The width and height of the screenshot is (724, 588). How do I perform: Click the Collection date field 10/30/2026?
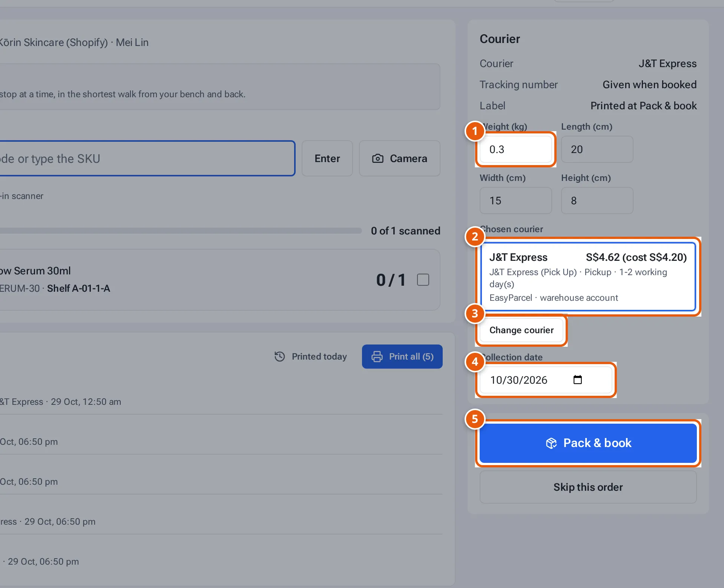tap(546, 380)
